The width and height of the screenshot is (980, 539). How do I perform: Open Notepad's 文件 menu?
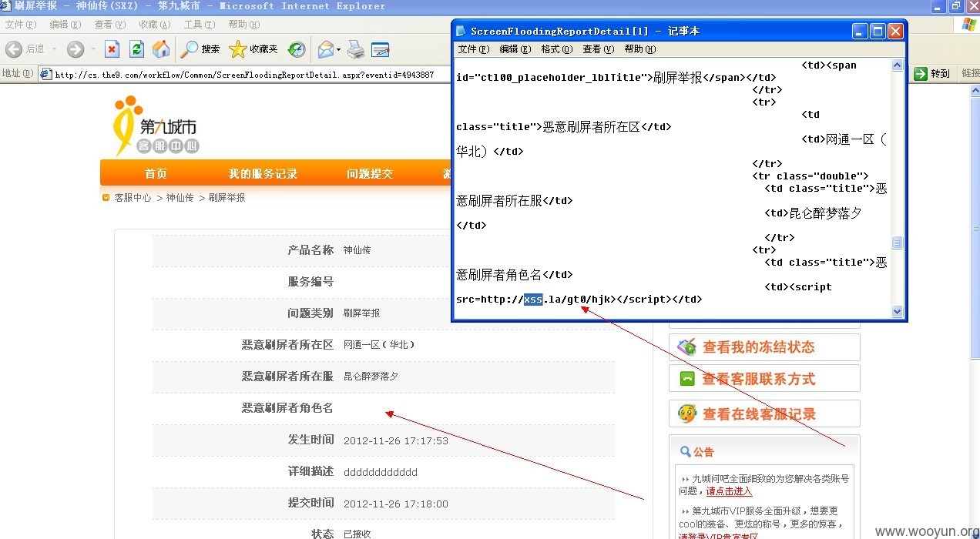coord(474,49)
